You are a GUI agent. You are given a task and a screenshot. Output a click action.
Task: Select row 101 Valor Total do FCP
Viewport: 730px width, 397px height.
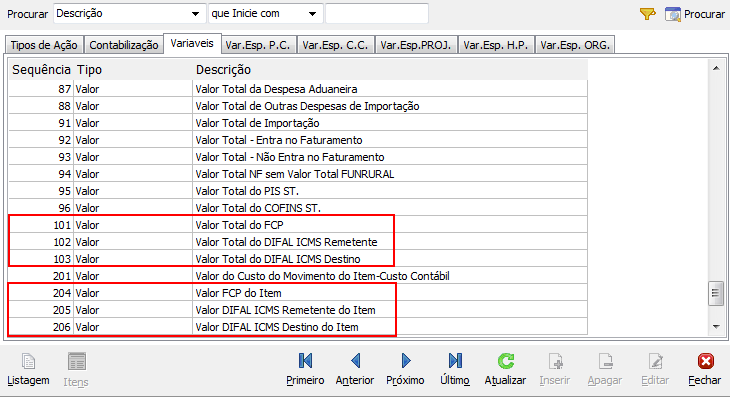[x=298, y=225]
